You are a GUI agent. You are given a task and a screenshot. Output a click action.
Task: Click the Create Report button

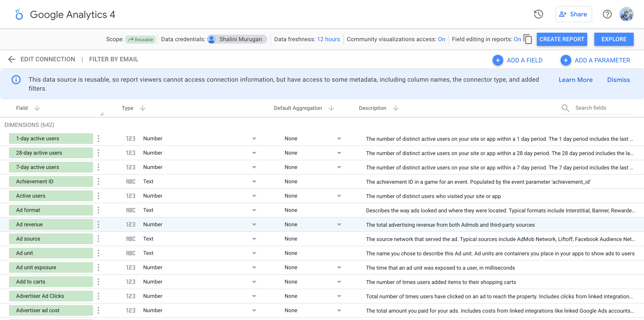point(561,39)
